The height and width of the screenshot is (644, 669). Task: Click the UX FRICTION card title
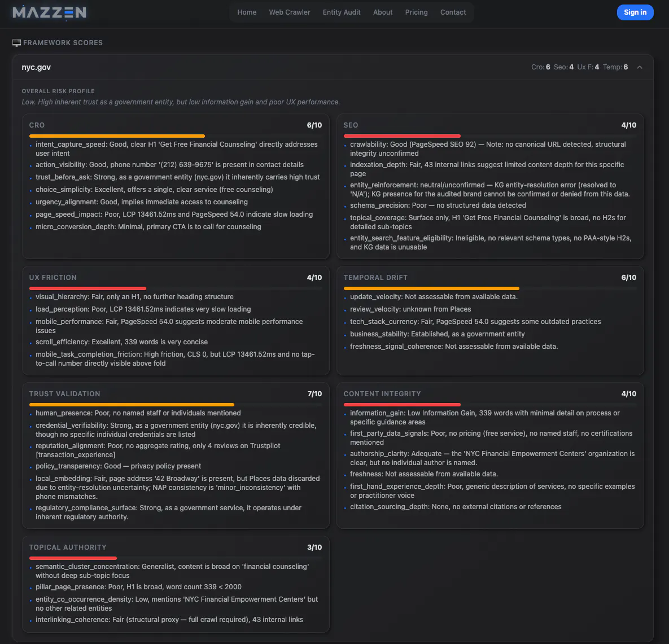tap(53, 278)
